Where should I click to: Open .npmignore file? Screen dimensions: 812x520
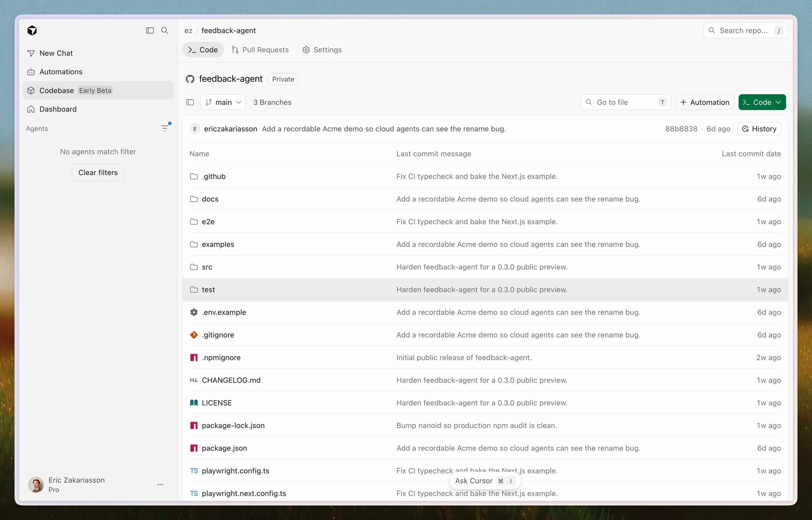221,357
